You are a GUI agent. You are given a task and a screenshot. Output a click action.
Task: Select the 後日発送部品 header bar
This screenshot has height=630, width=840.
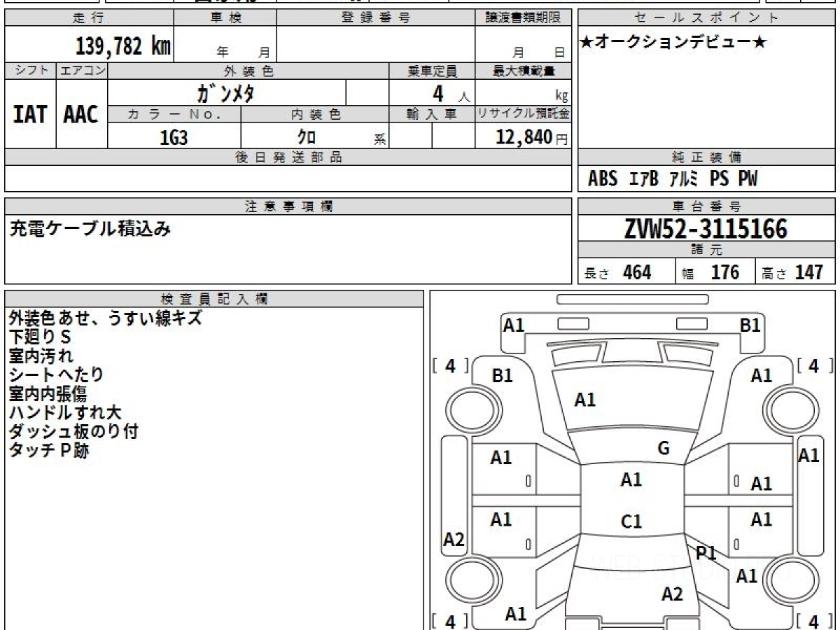click(x=288, y=157)
